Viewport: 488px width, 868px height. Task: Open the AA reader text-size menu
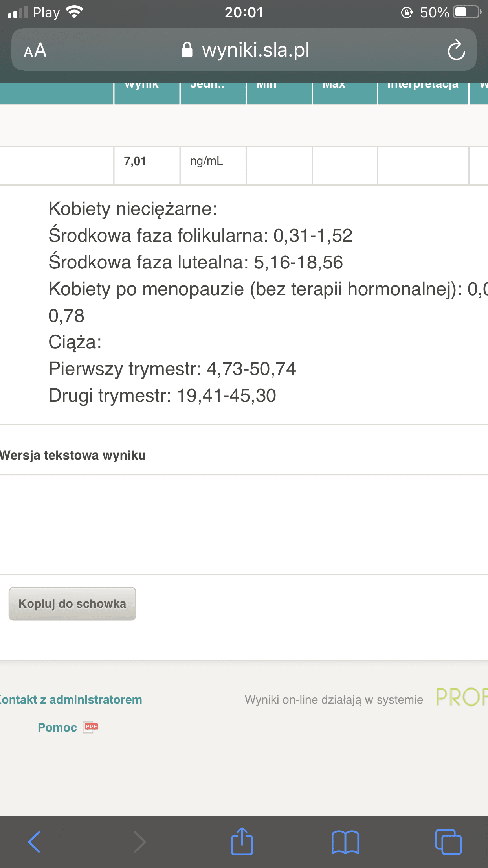35,51
